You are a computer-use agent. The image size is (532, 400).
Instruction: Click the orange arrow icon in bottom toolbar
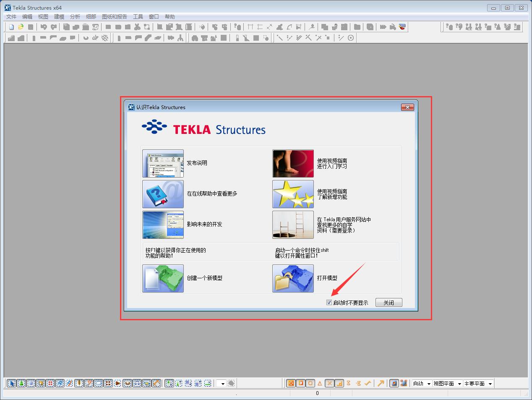(x=381, y=383)
